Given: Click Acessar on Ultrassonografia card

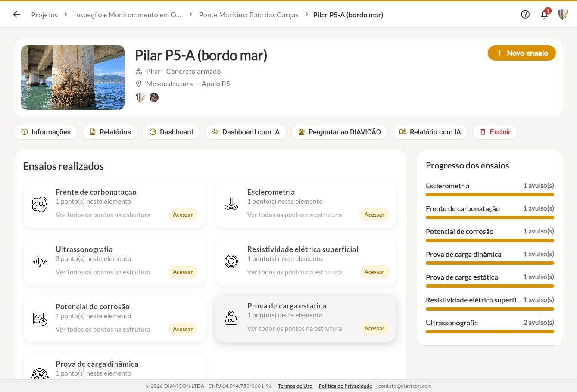Looking at the screenshot, I should coord(183,272).
